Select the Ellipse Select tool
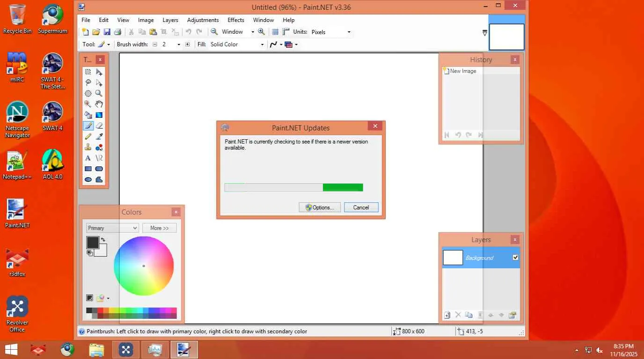The height and width of the screenshot is (359, 644). (x=88, y=93)
